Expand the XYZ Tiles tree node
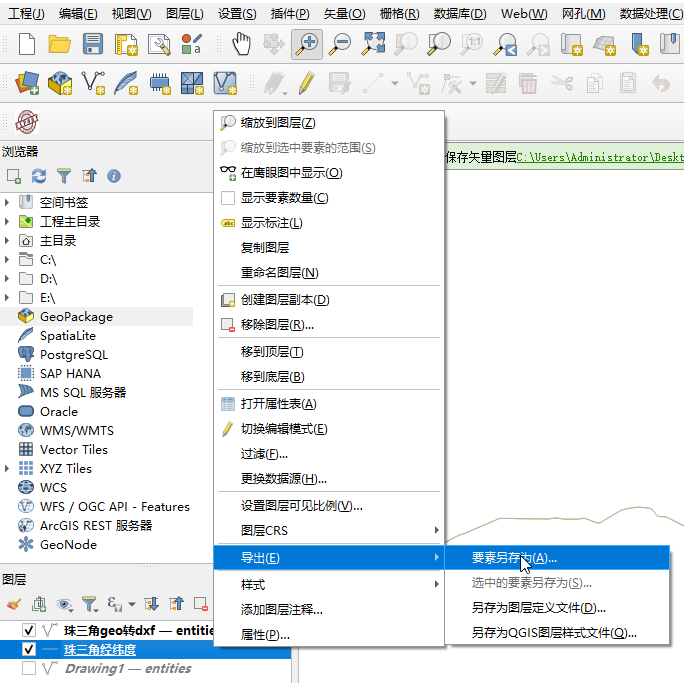The image size is (684, 683). tap(8, 469)
